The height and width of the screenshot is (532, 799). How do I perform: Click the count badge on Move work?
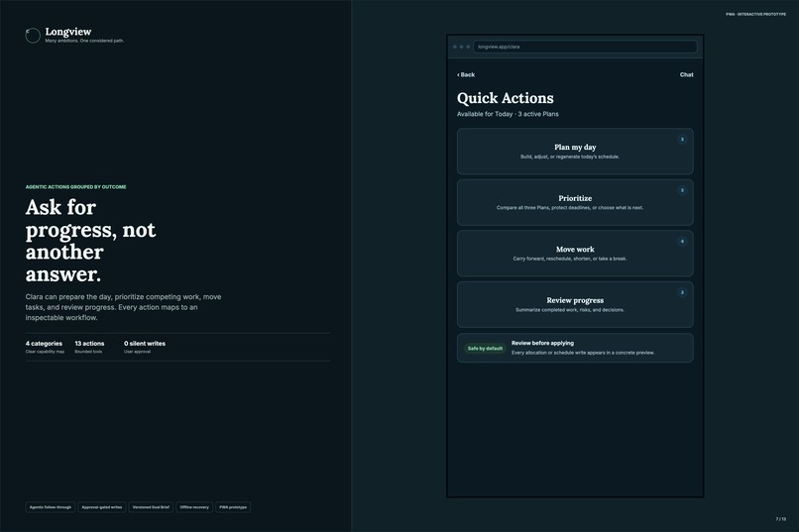point(682,242)
